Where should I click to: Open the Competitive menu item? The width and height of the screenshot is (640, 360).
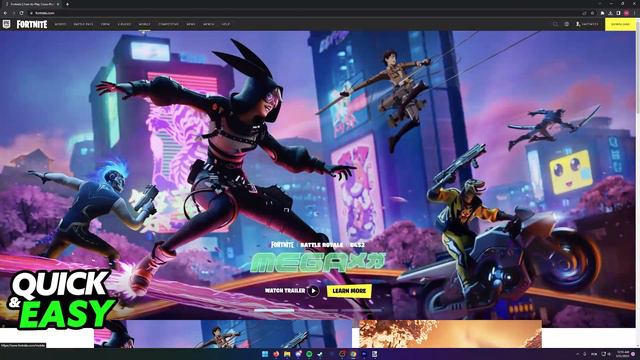click(x=168, y=24)
